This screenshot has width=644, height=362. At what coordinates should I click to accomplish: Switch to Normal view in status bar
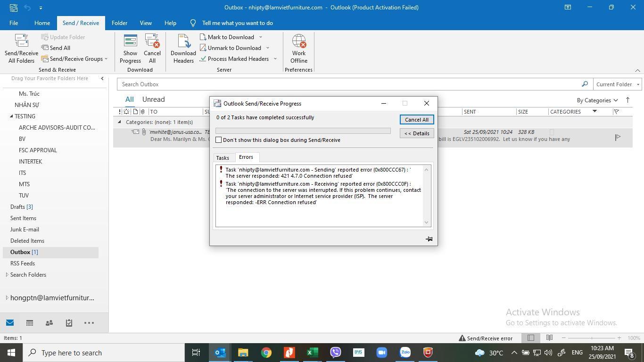[531, 338]
